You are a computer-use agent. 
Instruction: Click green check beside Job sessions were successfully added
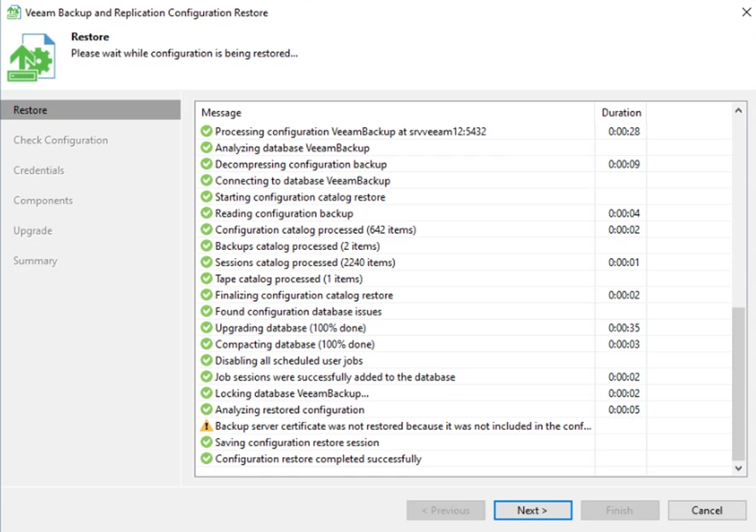tap(206, 377)
